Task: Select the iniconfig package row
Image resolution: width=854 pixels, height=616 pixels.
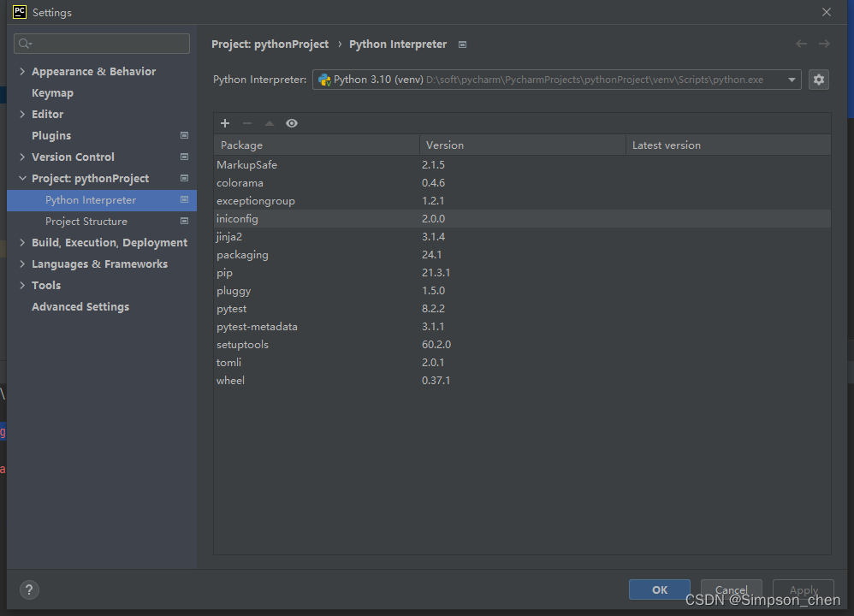Action: pyautogui.click(x=522, y=218)
